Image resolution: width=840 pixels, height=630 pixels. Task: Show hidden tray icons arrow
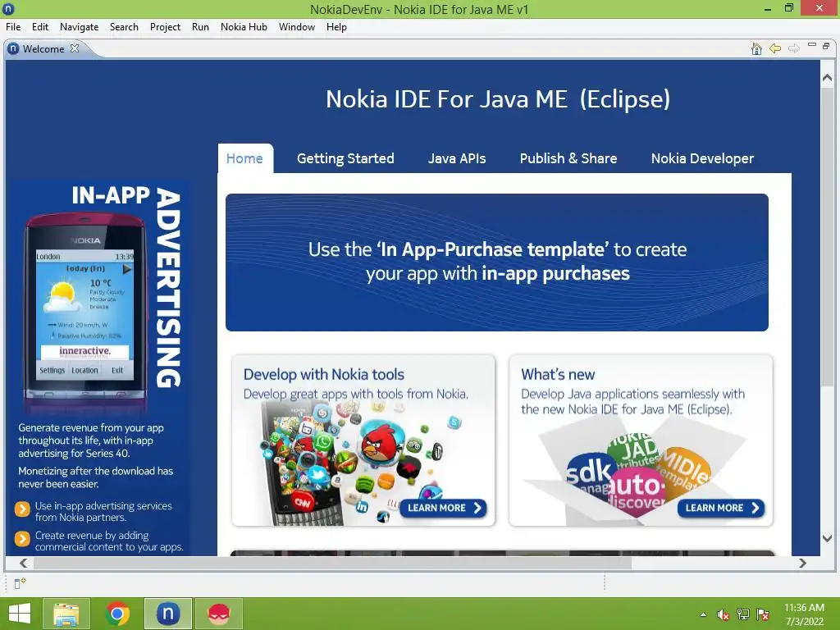703,614
